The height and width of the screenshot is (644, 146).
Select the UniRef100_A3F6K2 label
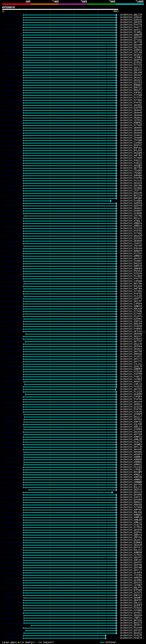[131, 93]
